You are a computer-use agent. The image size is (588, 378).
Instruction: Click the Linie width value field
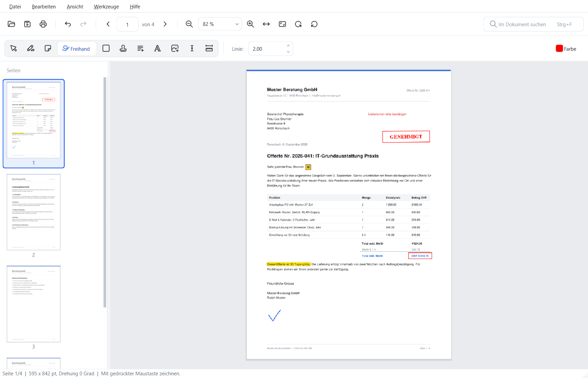pos(267,49)
